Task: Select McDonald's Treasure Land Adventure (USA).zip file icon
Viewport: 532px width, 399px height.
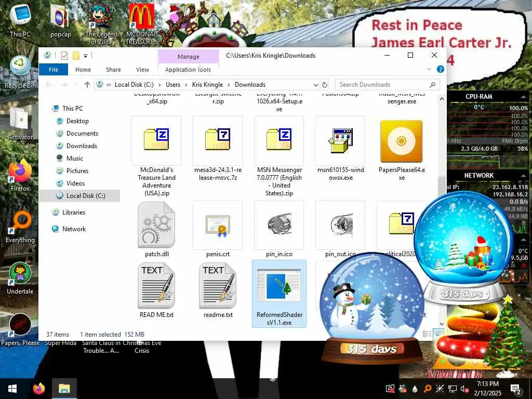Action: [x=156, y=140]
